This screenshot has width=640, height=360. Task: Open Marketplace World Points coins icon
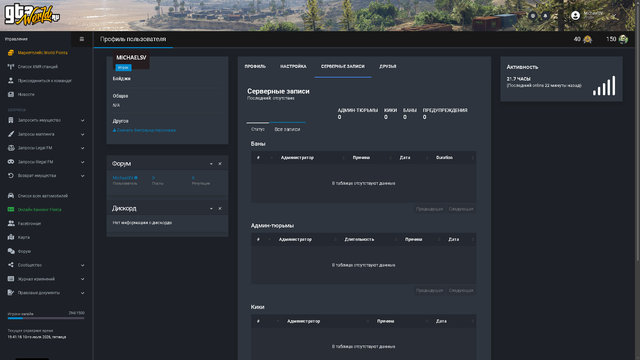11,53
